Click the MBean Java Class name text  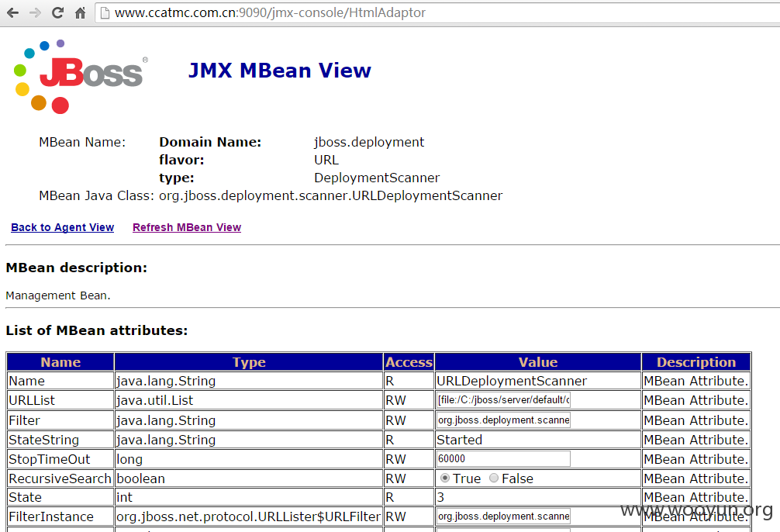click(331, 196)
